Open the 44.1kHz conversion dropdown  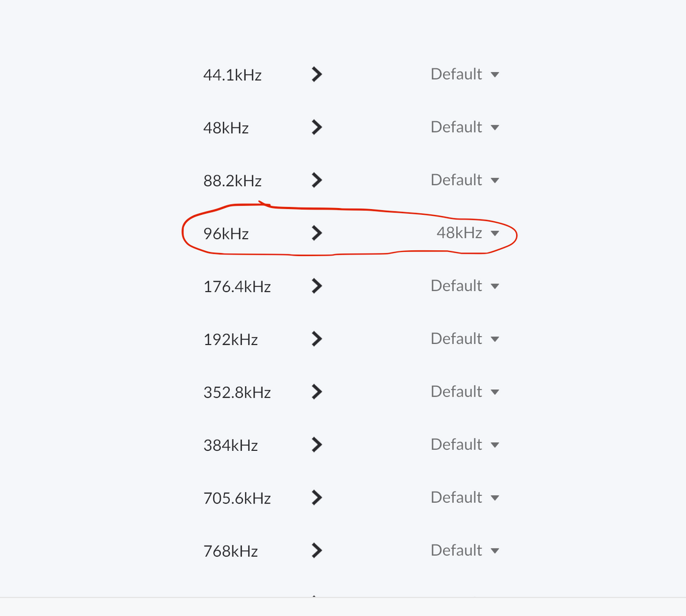tap(465, 74)
